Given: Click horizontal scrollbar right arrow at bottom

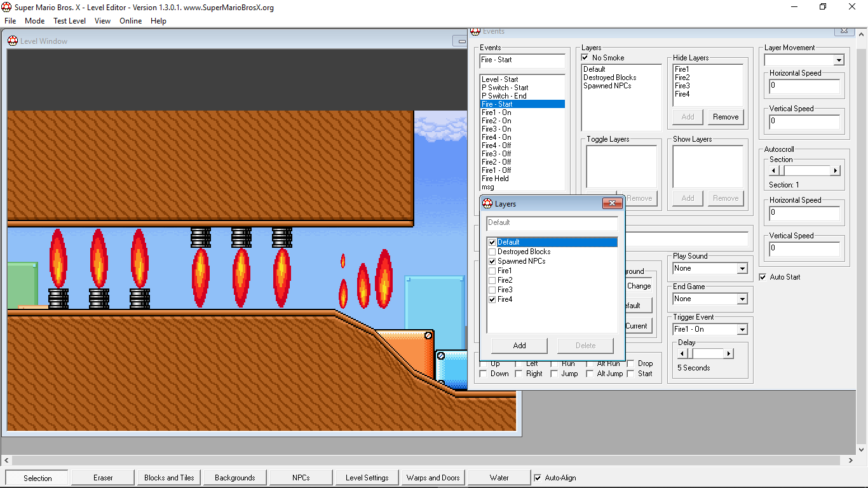Looking at the screenshot, I should [851, 460].
